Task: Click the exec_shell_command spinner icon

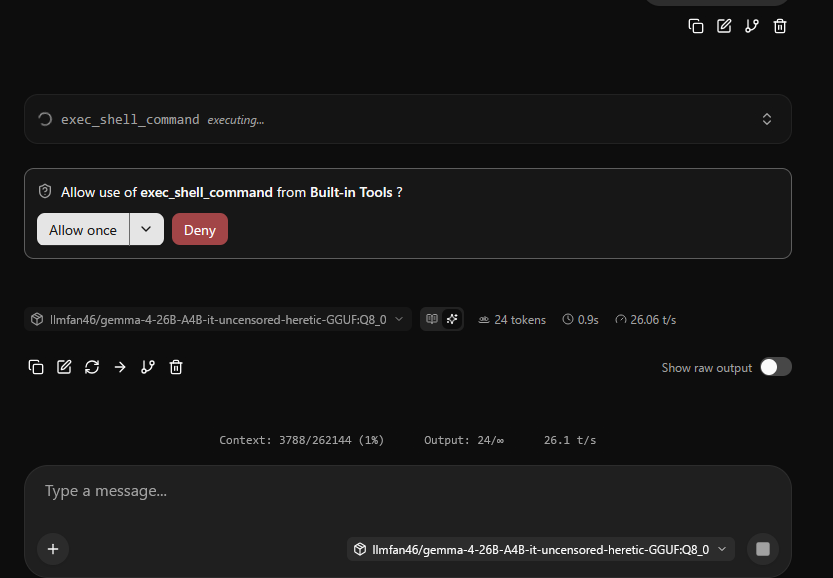Action: pyautogui.click(x=45, y=119)
